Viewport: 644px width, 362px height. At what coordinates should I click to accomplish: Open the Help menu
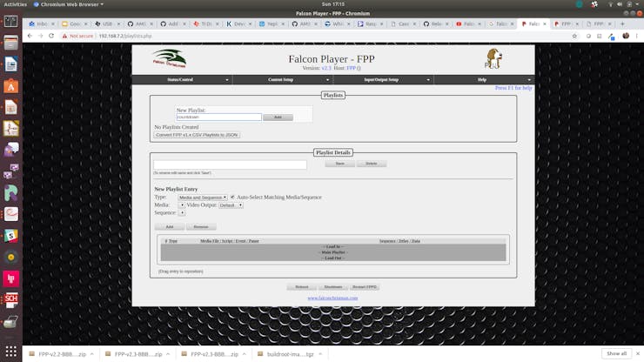484,80
